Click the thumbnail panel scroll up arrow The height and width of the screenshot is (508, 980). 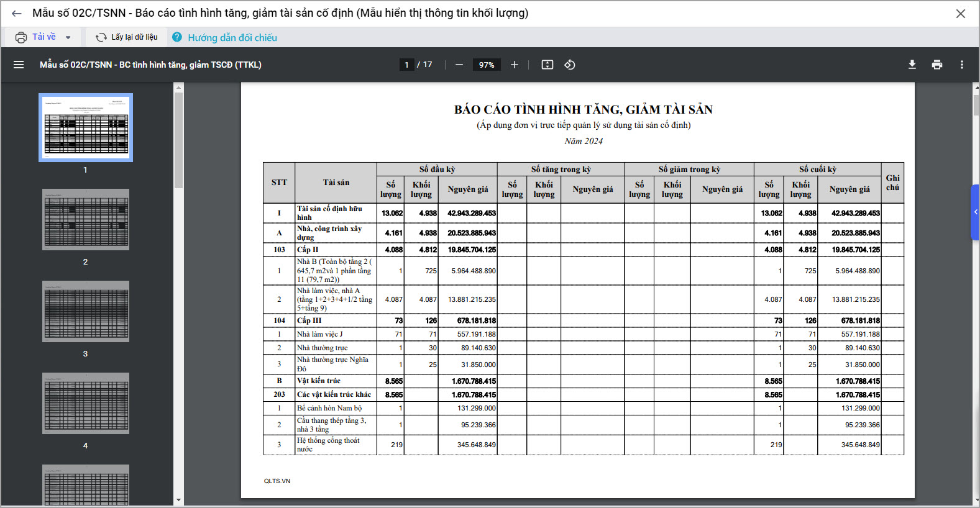pos(179,88)
